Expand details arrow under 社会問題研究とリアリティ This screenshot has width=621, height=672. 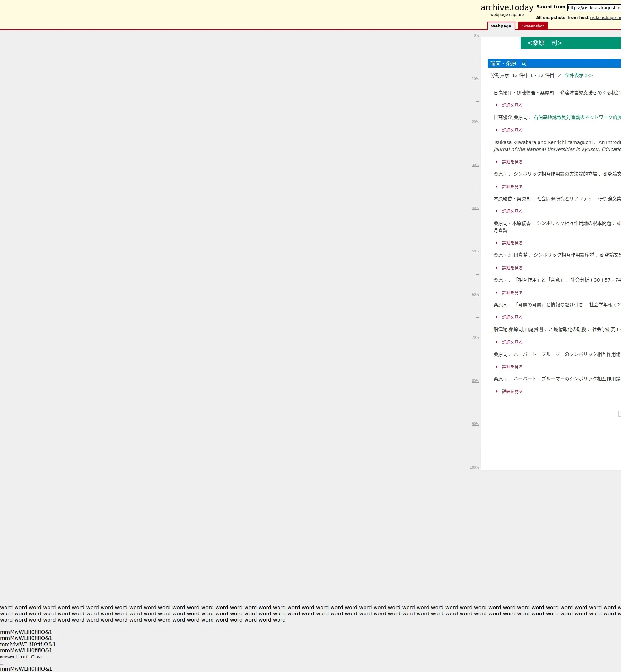pos(497,211)
